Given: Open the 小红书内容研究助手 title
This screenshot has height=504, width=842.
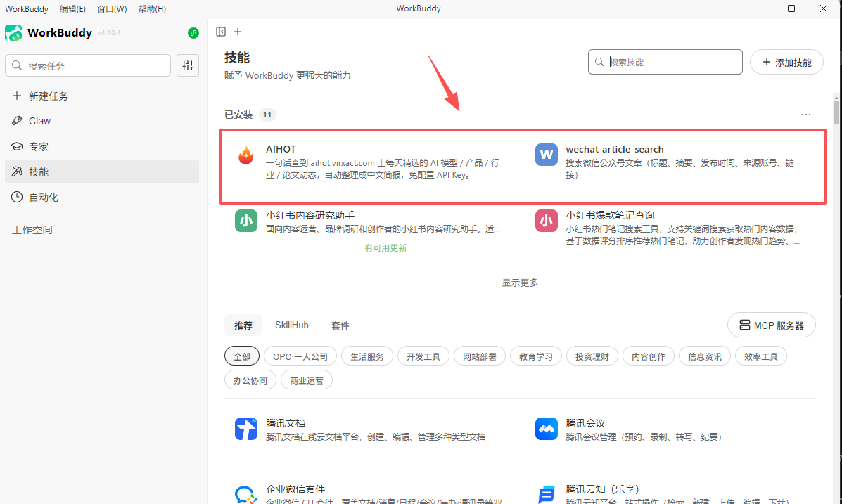Looking at the screenshot, I should tap(310, 215).
